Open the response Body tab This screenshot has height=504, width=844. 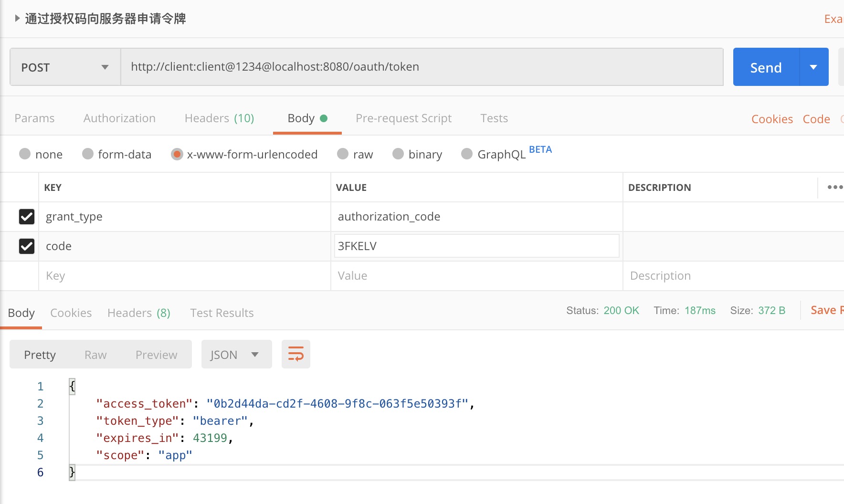click(21, 313)
